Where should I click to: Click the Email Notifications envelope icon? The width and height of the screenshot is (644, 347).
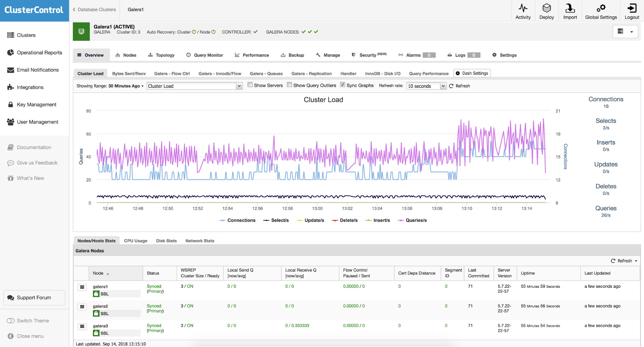point(11,70)
